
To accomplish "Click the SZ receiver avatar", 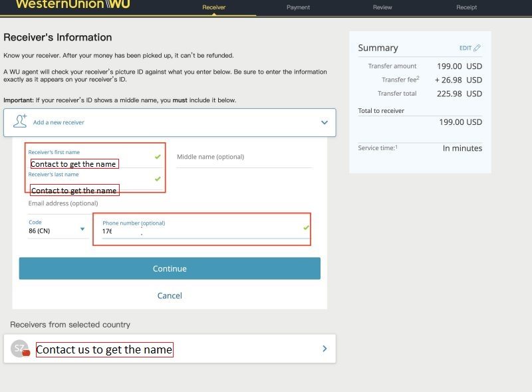I will (x=20, y=348).
